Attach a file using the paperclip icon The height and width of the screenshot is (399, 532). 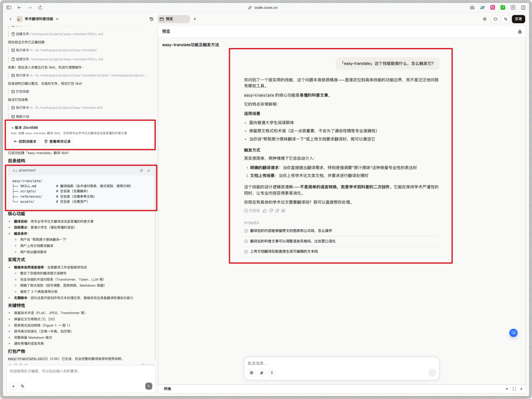[x=261, y=373]
